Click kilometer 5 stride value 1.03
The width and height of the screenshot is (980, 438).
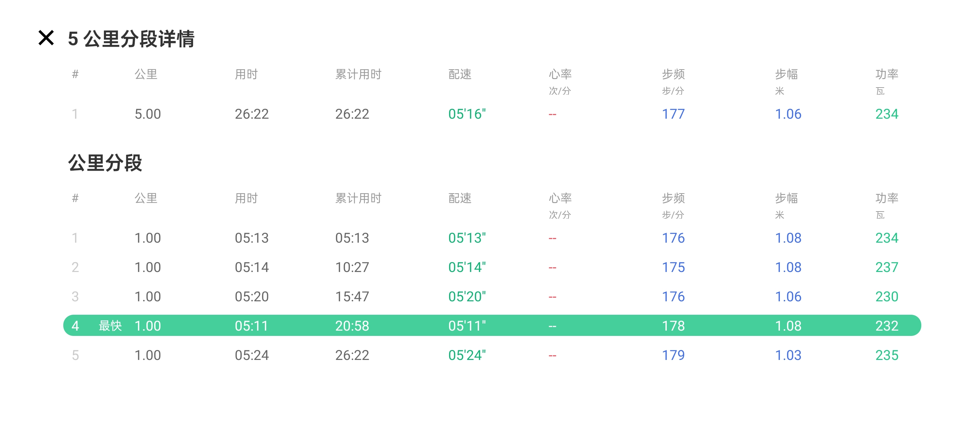(788, 355)
